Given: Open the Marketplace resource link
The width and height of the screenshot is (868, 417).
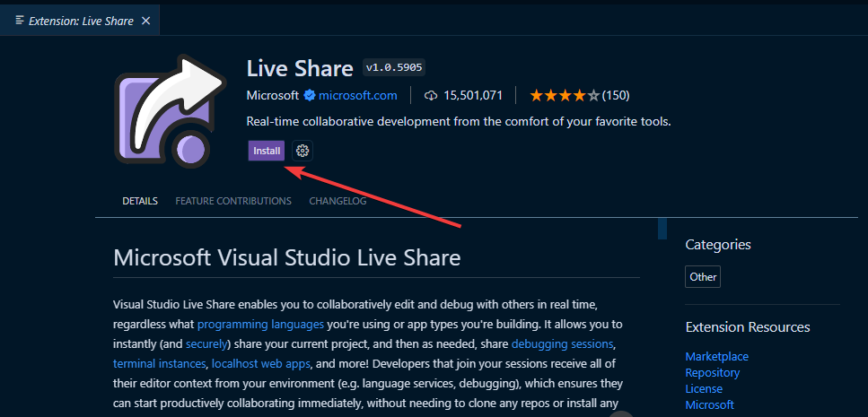Looking at the screenshot, I should coord(717,356).
